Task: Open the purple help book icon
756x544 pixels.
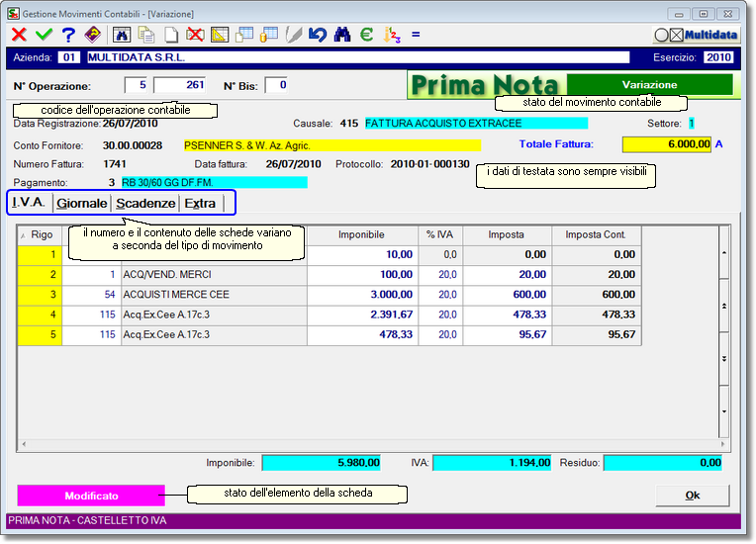Action: (93, 35)
